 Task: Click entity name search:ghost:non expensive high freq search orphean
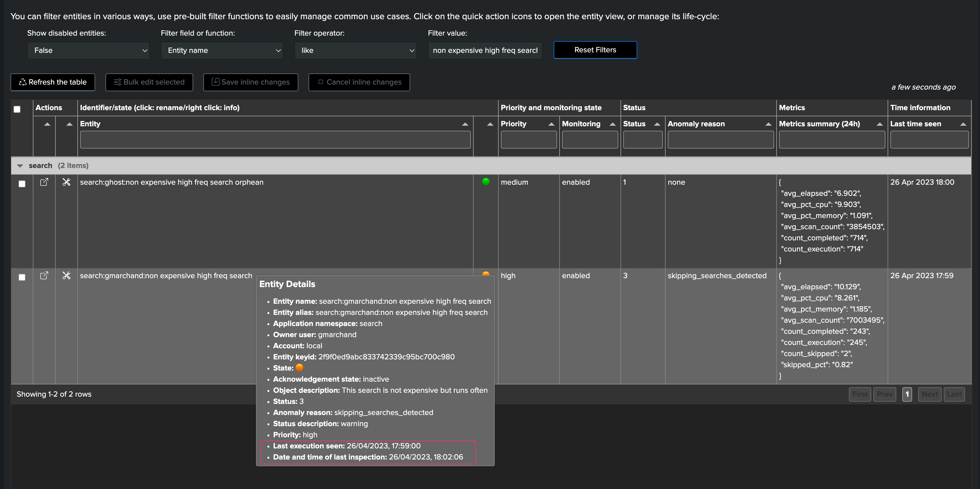pos(172,182)
